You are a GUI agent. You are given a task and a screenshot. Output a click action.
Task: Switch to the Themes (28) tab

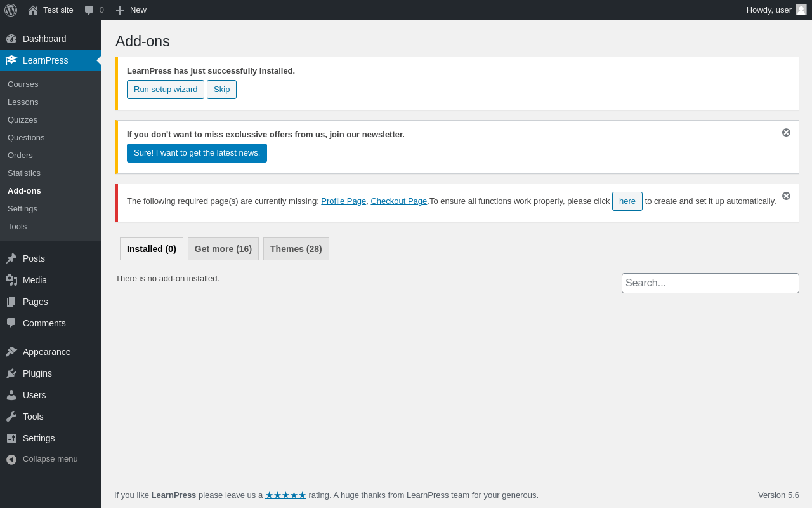coord(296,249)
